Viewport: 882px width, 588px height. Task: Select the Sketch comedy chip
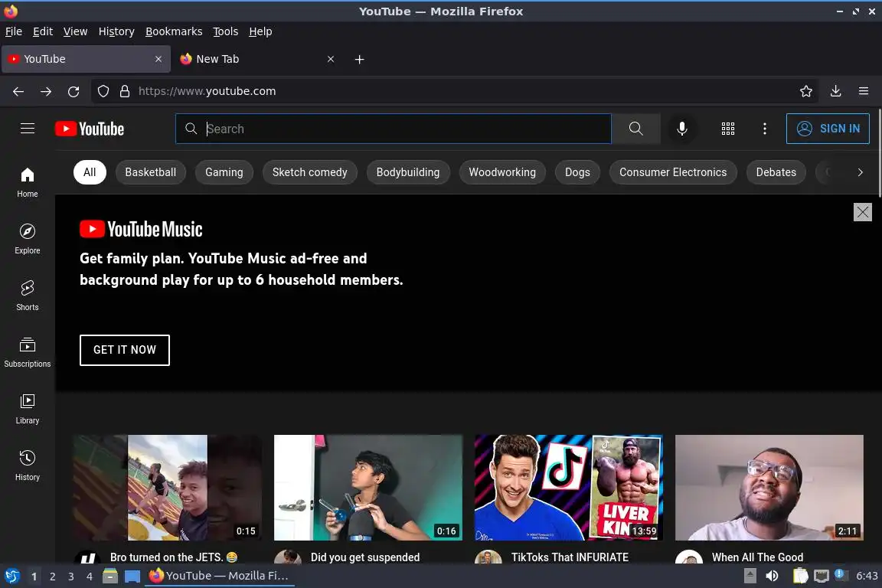(x=309, y=172)
